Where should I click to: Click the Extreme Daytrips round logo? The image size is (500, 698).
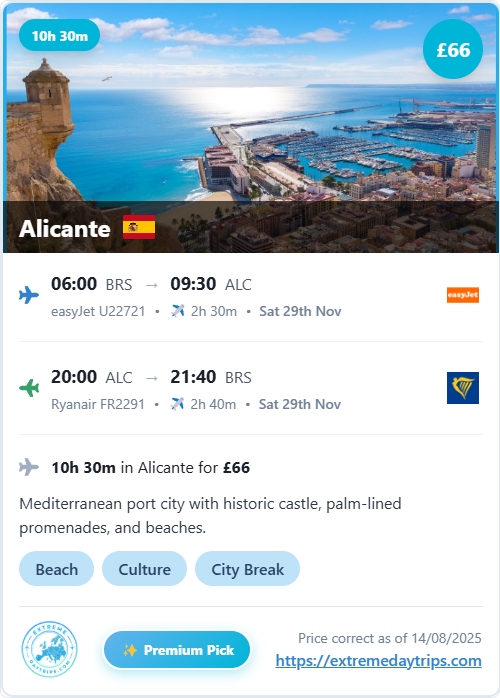click(49, 649)
